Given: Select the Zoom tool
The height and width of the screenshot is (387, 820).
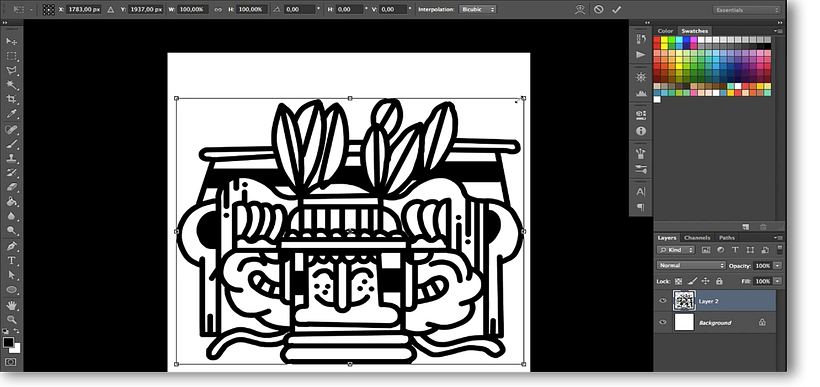Looking at the screenshot, I should pos(12,320).
